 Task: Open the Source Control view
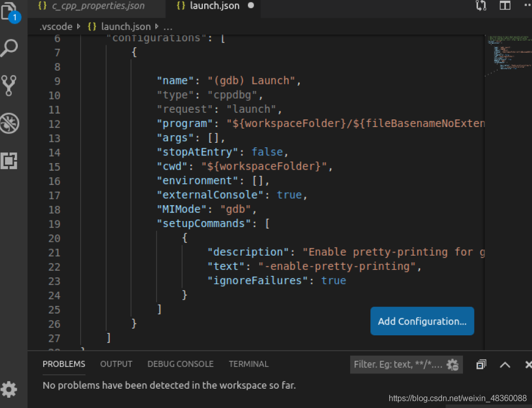coord(9,85)
